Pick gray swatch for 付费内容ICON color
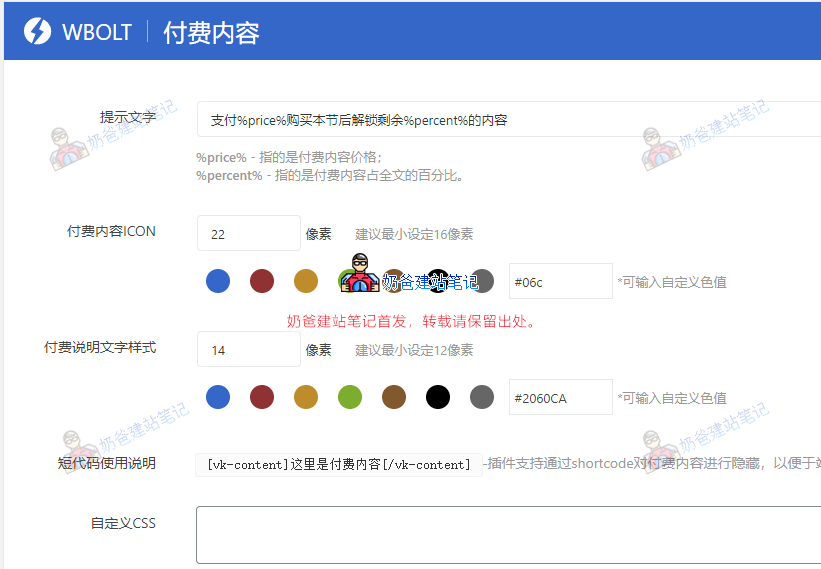The width and height of the screenshot is (821, 569). tap(482, 281)
